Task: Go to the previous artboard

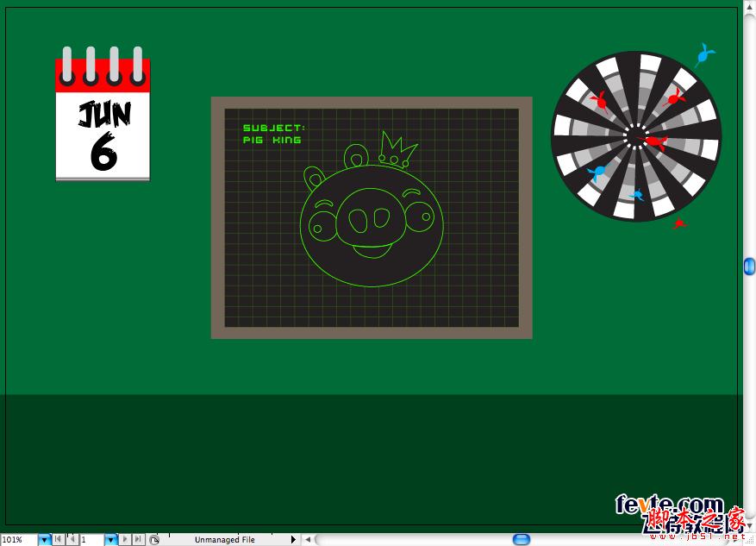Action: [72, 539]
